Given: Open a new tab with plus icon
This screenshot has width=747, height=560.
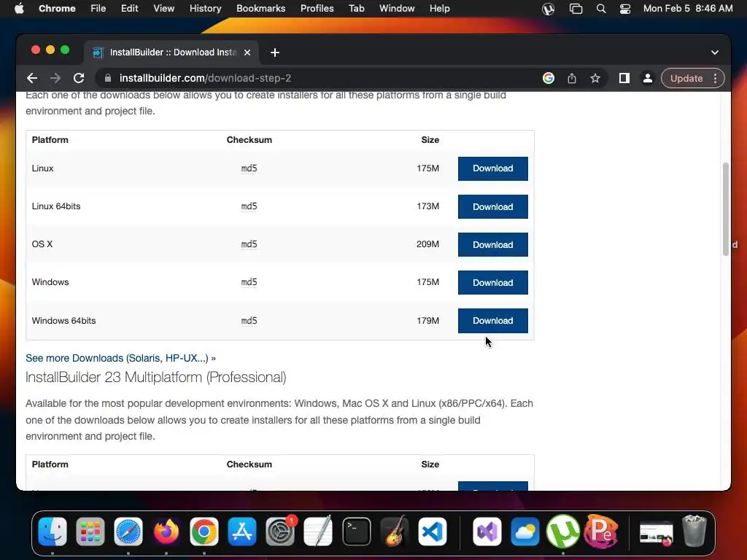Looking at the screenshot, I should pyautogui.click(x=275, y=52).
